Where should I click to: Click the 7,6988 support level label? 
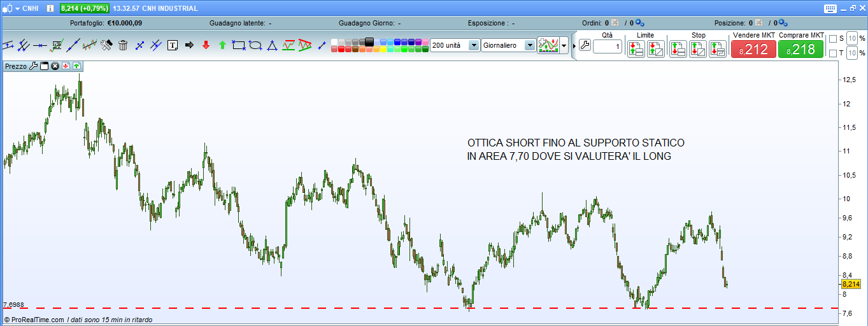click(x=13, y=305)
